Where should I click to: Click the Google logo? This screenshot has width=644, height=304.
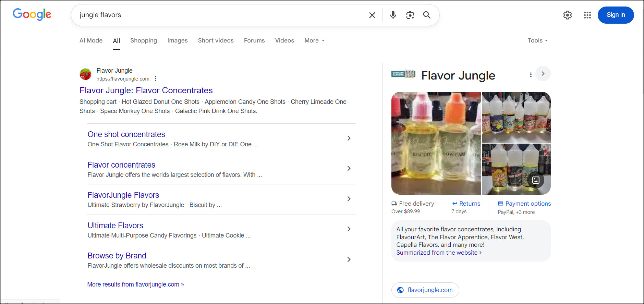click(32, 14)
